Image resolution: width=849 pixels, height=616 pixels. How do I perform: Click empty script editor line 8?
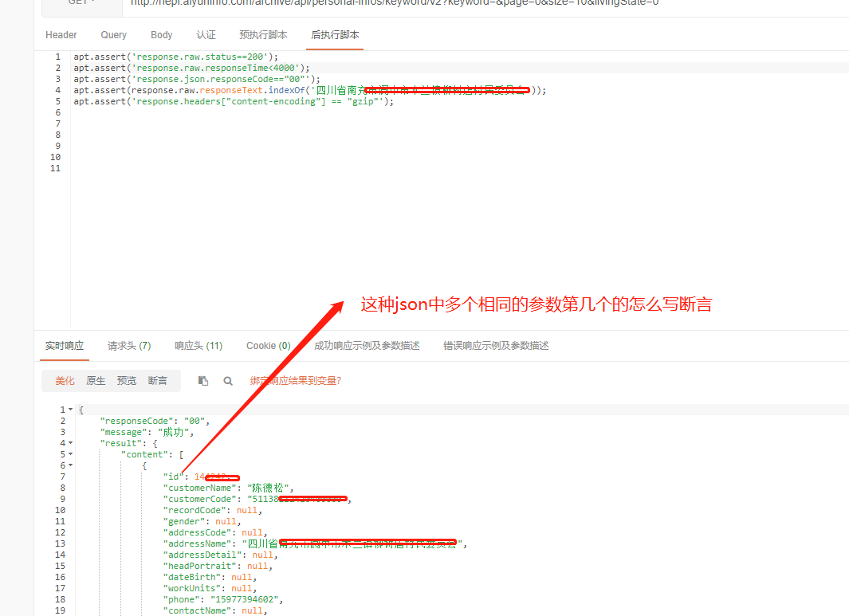[x=460, y=135]
